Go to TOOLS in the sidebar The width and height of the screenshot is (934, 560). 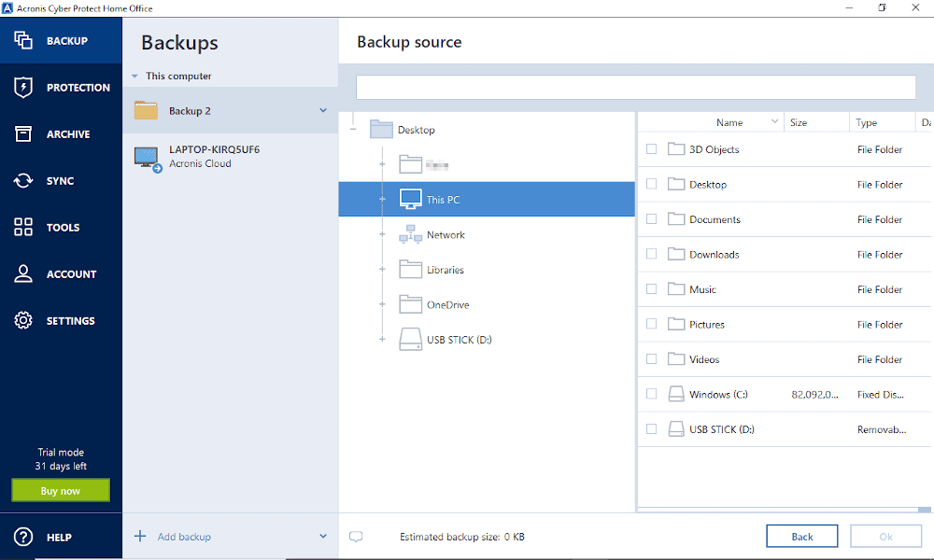tap(61, 227)
